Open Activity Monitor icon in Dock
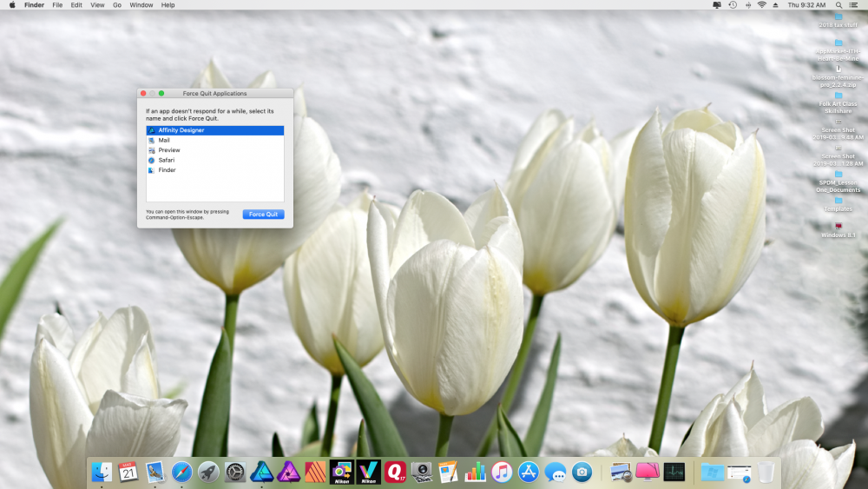This screenshot has height=489, width=868. pos(674,472)
